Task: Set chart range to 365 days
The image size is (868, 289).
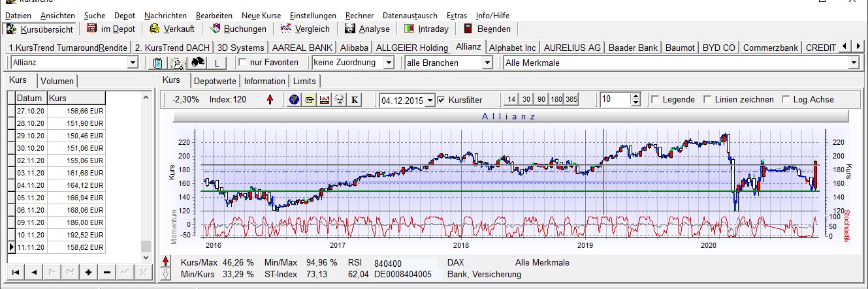Action: click(571, 100)
